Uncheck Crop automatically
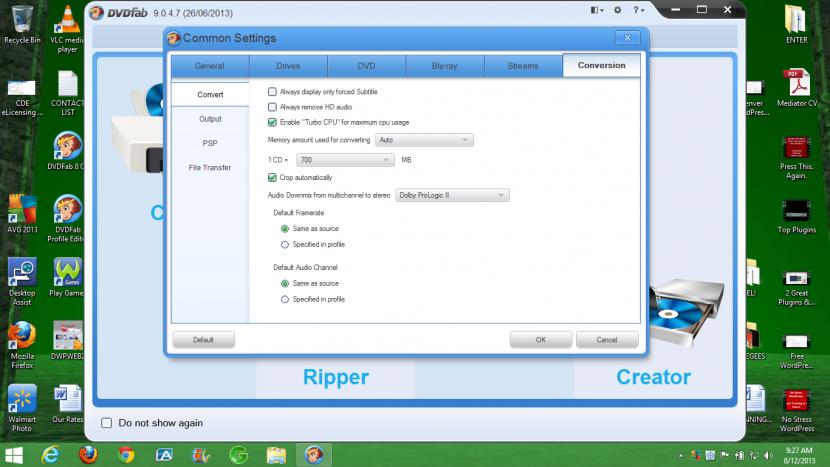 (x=272, y=177)
